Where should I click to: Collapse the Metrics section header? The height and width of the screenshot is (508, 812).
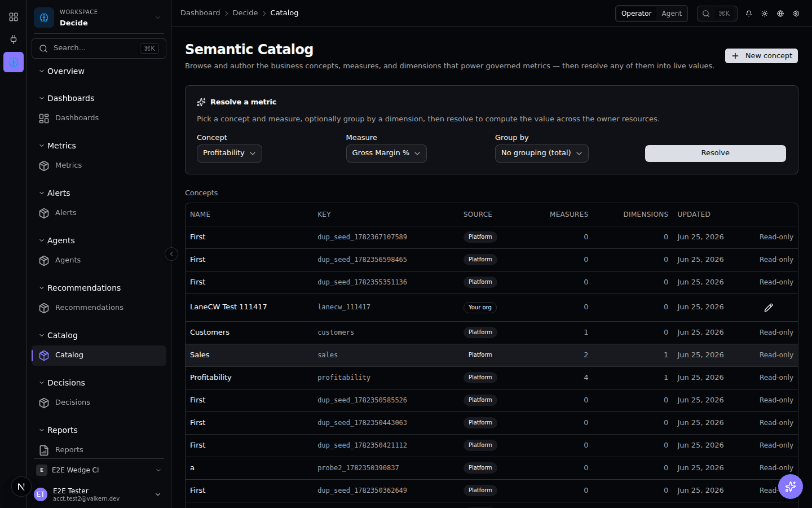pos(58,146)
